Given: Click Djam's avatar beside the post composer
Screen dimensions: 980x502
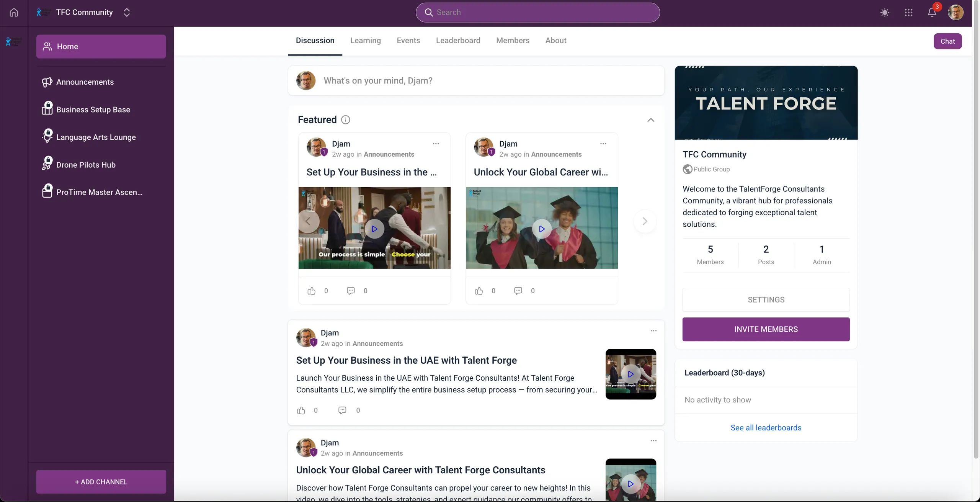Looking at the screenshot, I should [x=306, y=81].
